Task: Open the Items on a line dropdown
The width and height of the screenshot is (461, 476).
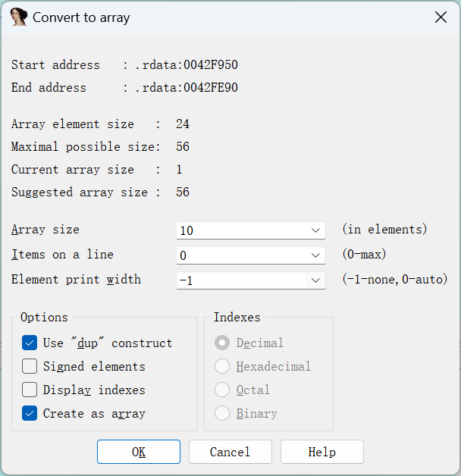Action: coord(315,255)
